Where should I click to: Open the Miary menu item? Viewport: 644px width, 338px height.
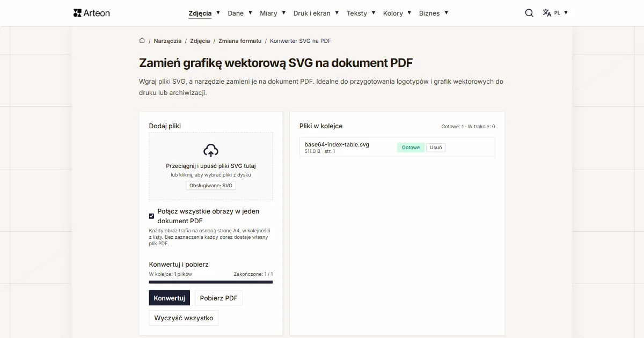point(268,13)
